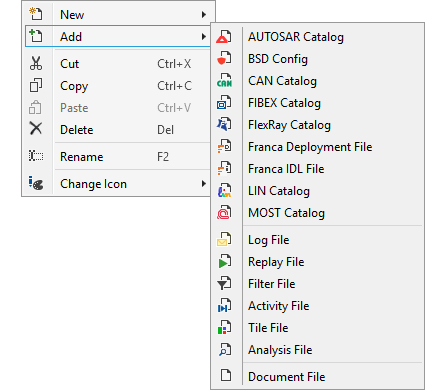Click the Ctrl+X shortcut text
The image size is (425, 390).
174,64
